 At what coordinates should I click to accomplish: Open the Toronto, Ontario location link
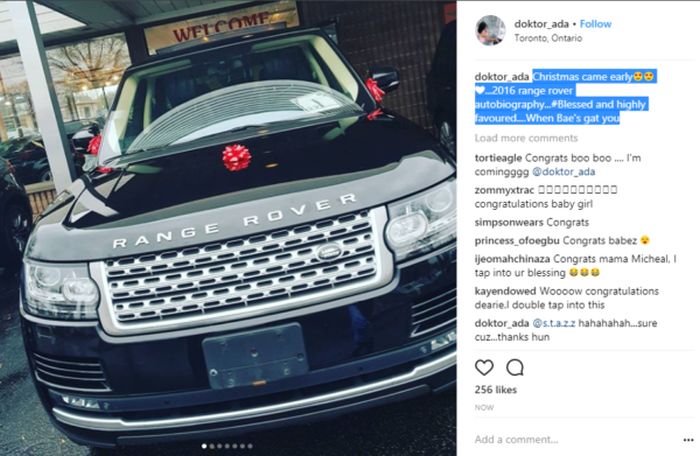548,38
